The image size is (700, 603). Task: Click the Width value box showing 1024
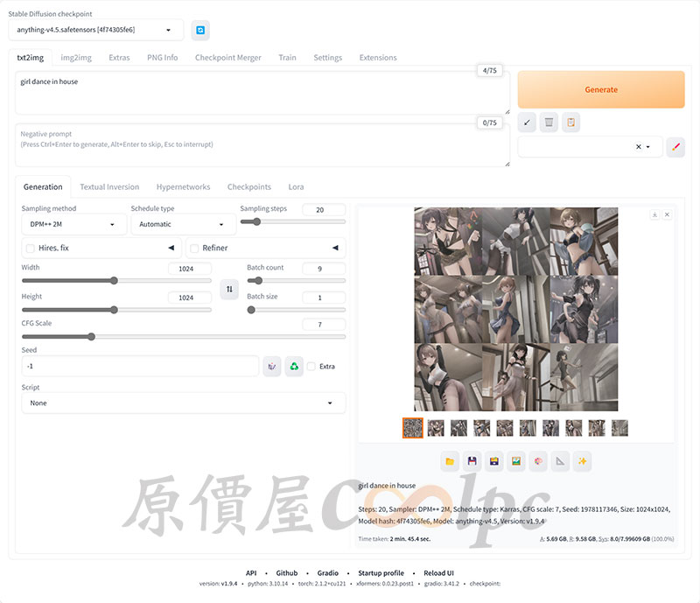click(x=189, y=269)
